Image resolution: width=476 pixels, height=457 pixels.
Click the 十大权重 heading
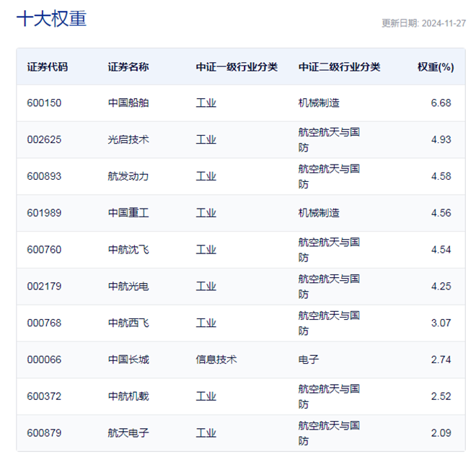52,19
